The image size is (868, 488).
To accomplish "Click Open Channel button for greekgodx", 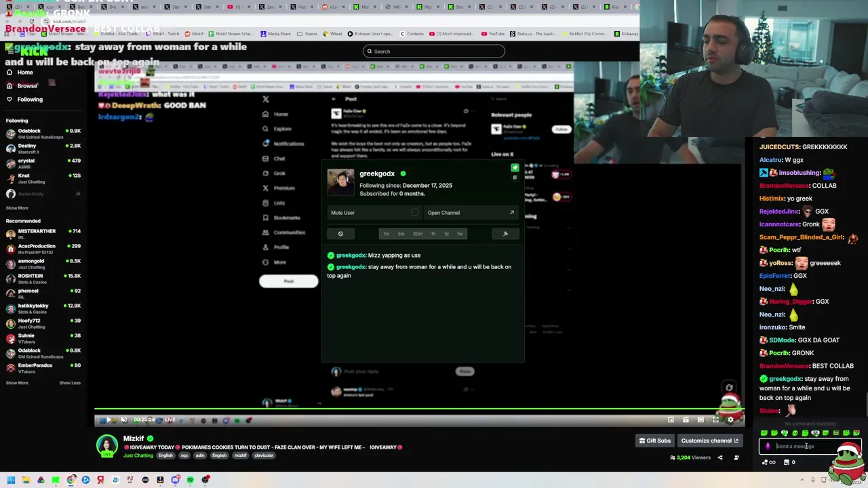I will (471, 213).
